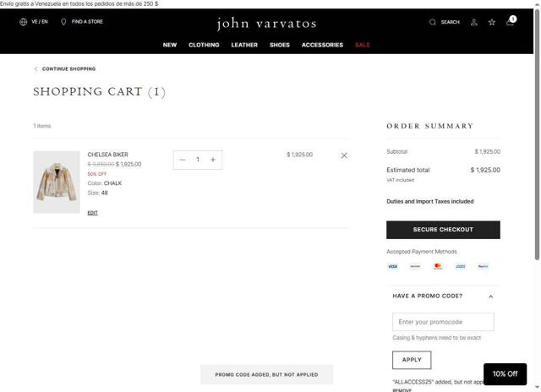Click the 'Promo code added, but not applied' notice
The width and height of the screenshot is (541, 392).
[x=267, y=374]
